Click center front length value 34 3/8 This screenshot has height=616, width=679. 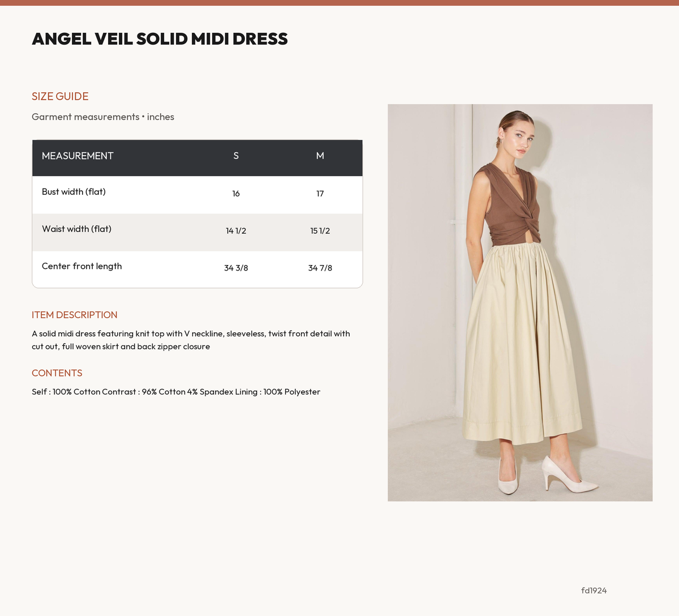click(236, 268)
